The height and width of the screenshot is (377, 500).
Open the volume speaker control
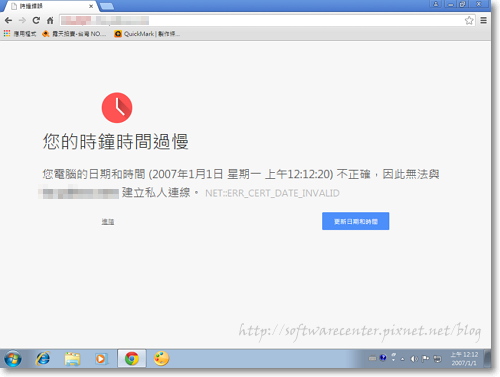point(414,359)
